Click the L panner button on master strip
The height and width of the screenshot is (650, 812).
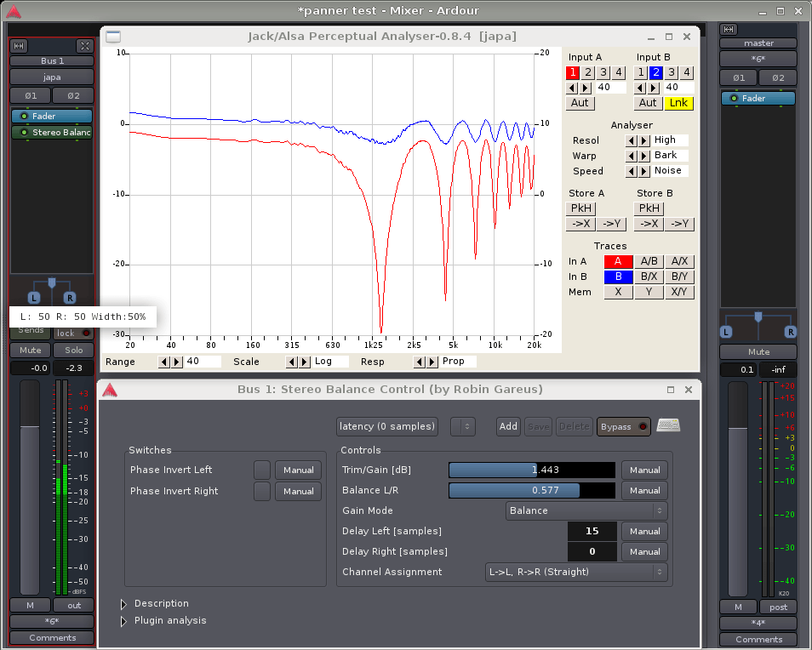(726, 332)
